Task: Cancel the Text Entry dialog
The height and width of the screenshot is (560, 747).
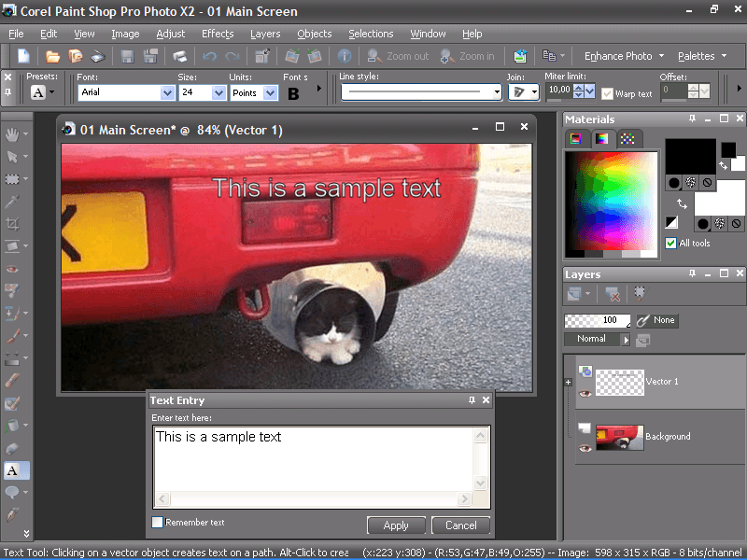Action: pos(461,525)
